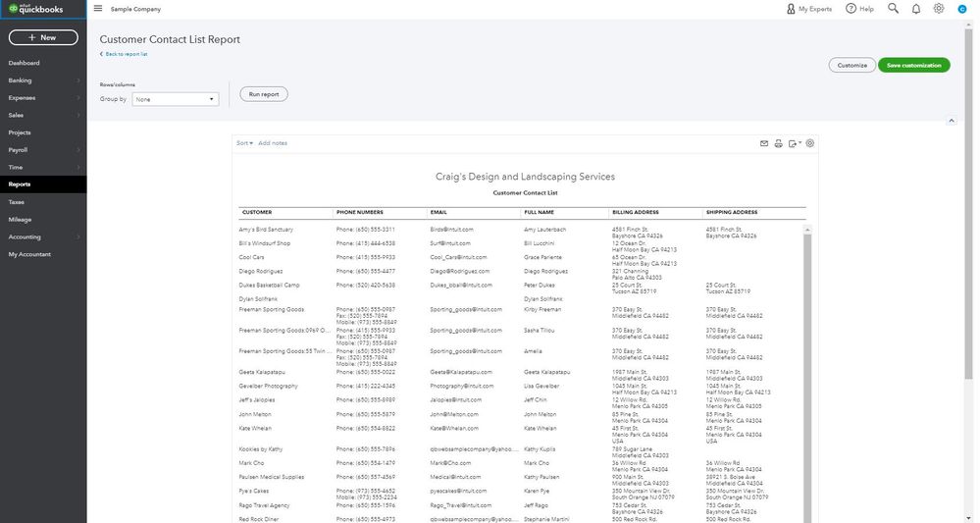Viewport: 980px width, 523px height.
Task: Open the report export dropdown
Action: click(x=795, y=143)
